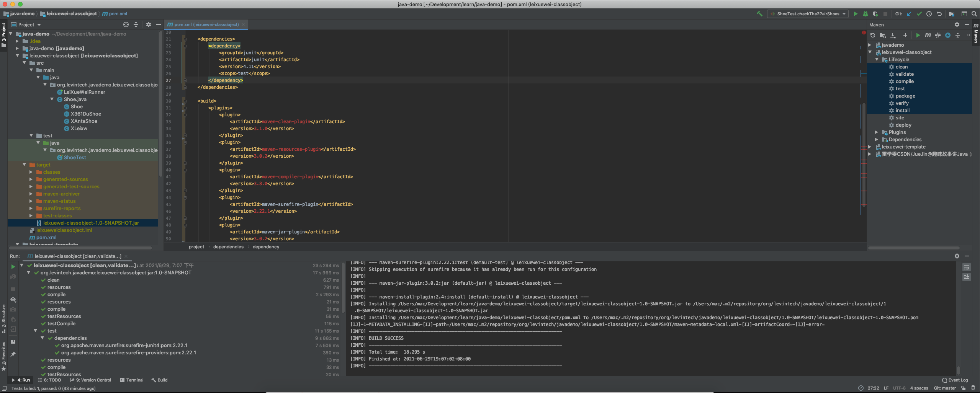Commit changes with Git green checkmark

pos(919,14)
